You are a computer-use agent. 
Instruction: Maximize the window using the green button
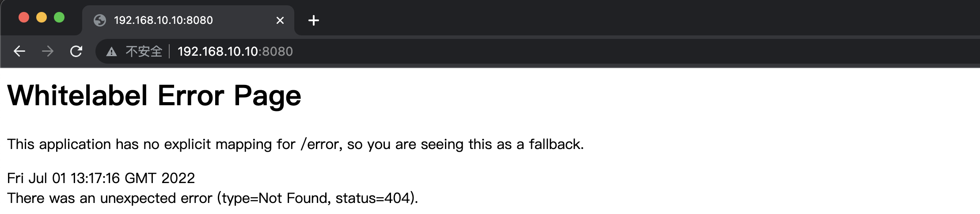(59, 18)
